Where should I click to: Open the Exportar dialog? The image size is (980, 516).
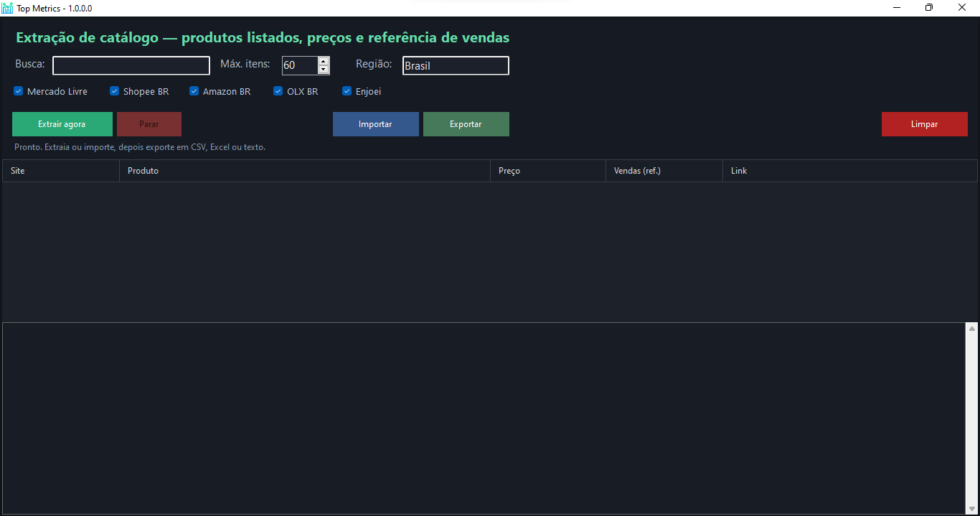(466, 123)
